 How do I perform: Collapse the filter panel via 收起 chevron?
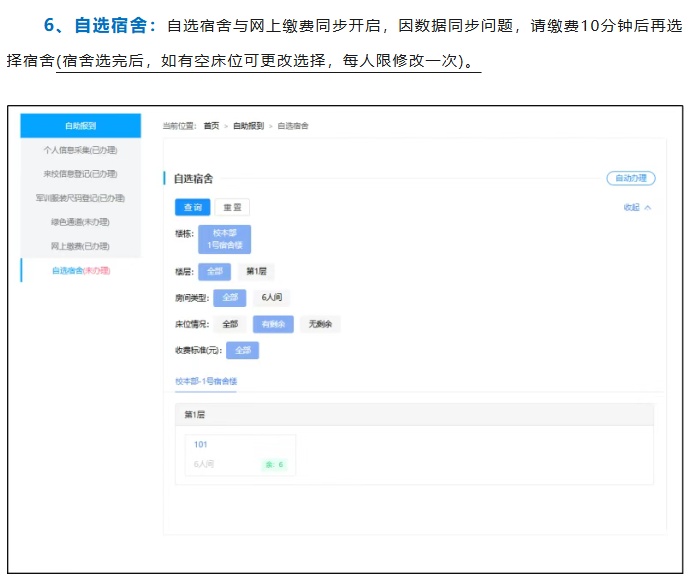click(637, 207)
